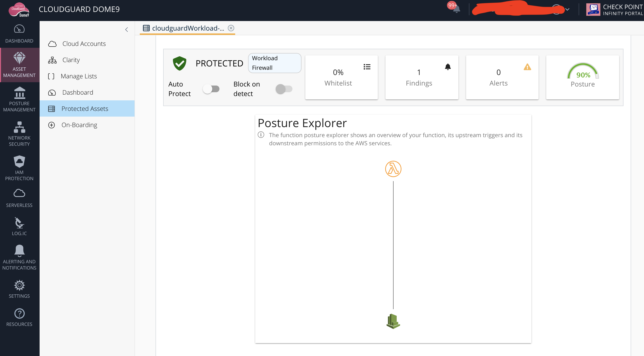
Task: Open Cloud Accounts menu item
Action: pyautogui.click(x=84, y=43)
